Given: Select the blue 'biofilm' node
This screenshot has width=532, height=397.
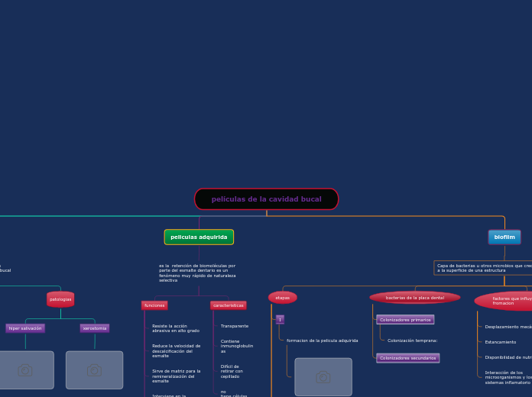Looking at the screenshot, I should tap(504, 237).
